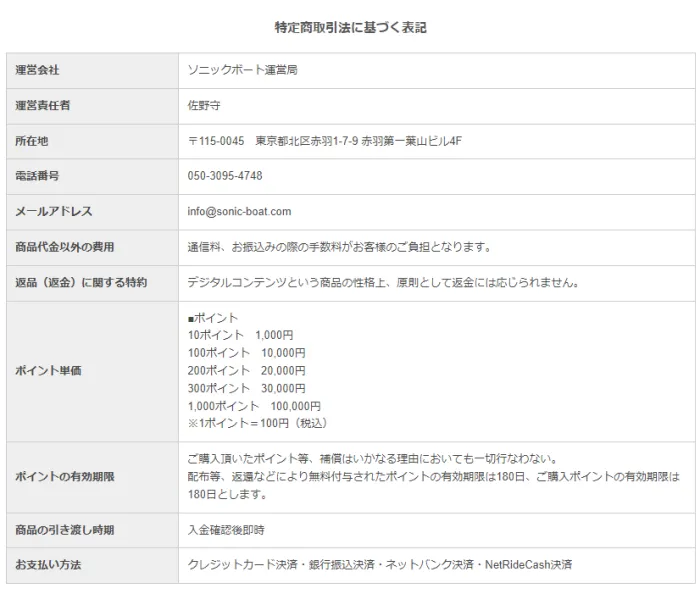This screenshot has width=700, height=605.
Task: Click the 返品（返金）に関する特約 label
Action: tap(81, 283)
